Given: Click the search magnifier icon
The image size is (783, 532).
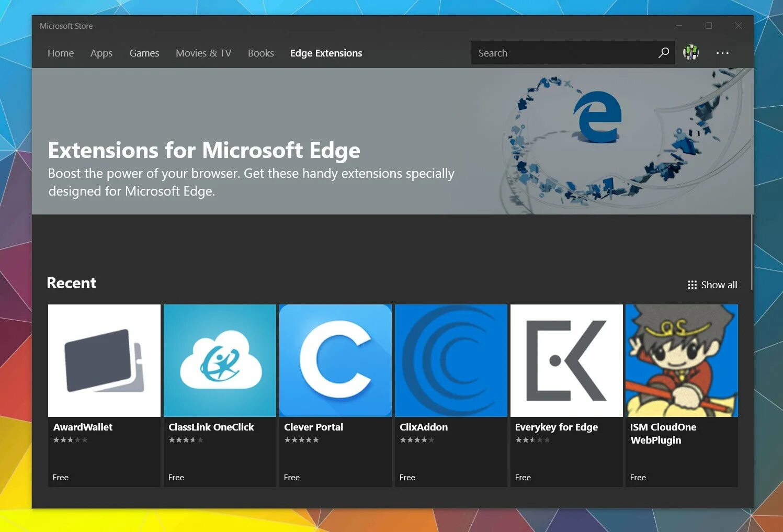Looking at the screenshot, I should point(664,52).
